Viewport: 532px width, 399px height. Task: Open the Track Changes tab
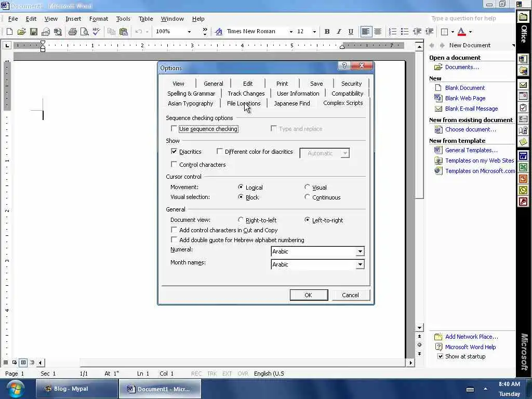[x=246, y=94]
